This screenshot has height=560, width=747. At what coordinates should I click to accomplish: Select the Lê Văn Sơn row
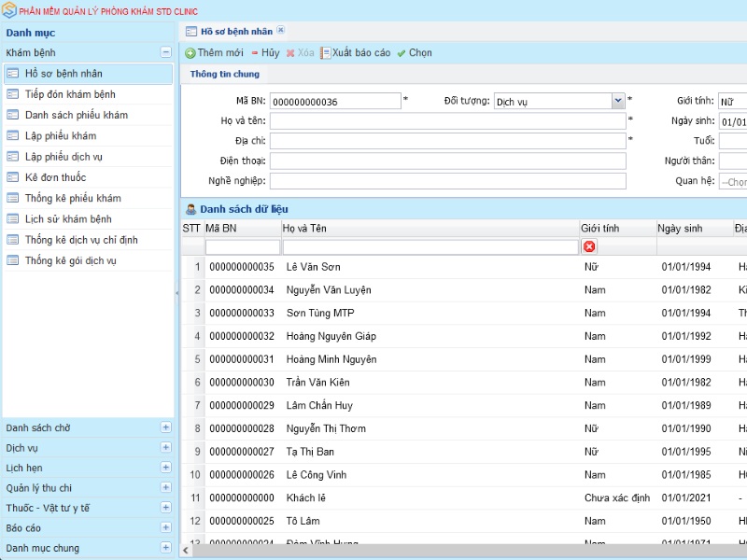[464, 267]
